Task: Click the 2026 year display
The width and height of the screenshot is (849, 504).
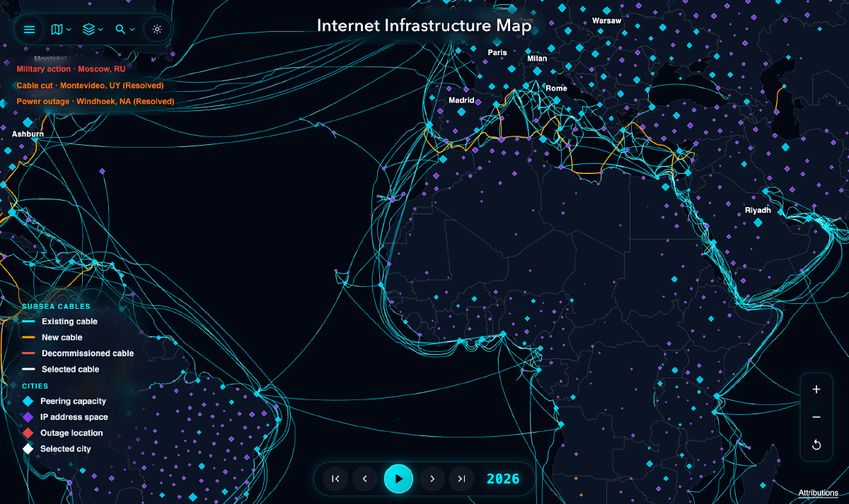Action: tap(503, 479)
